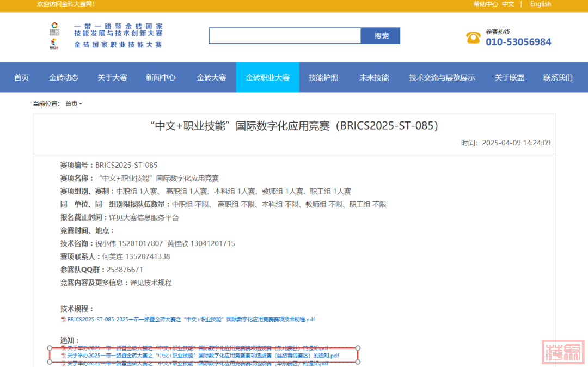588x367 pixels.
Task: Open 技术交流与展览展示 menu item
Action: (x=442, y=77)
